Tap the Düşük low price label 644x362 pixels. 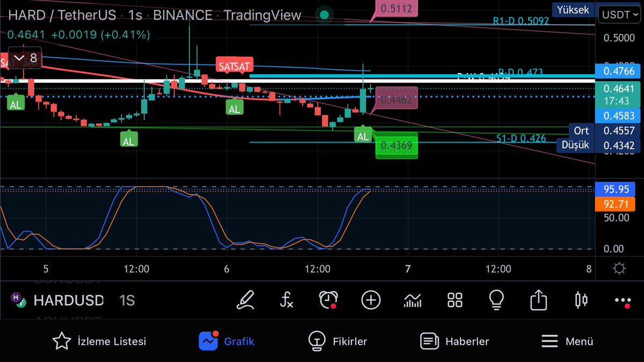[575, 145]
